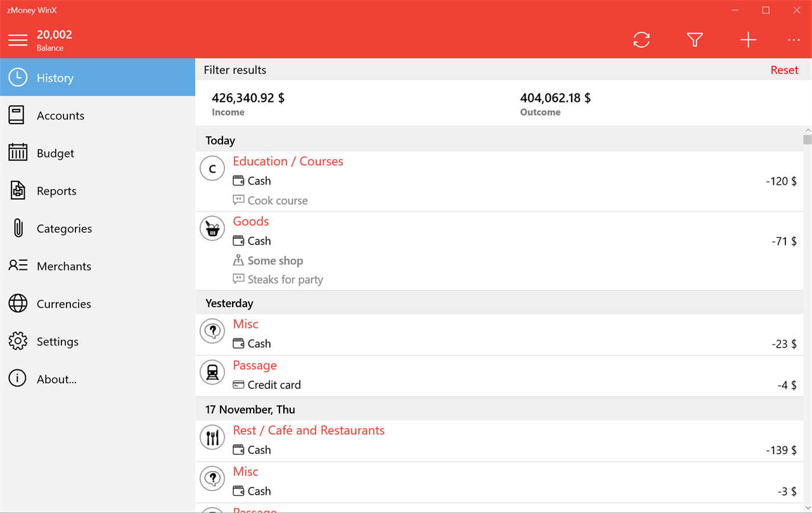812x513 pixels.
Task: Click the scrollbar up arrow
Action: tap(807, 130)
